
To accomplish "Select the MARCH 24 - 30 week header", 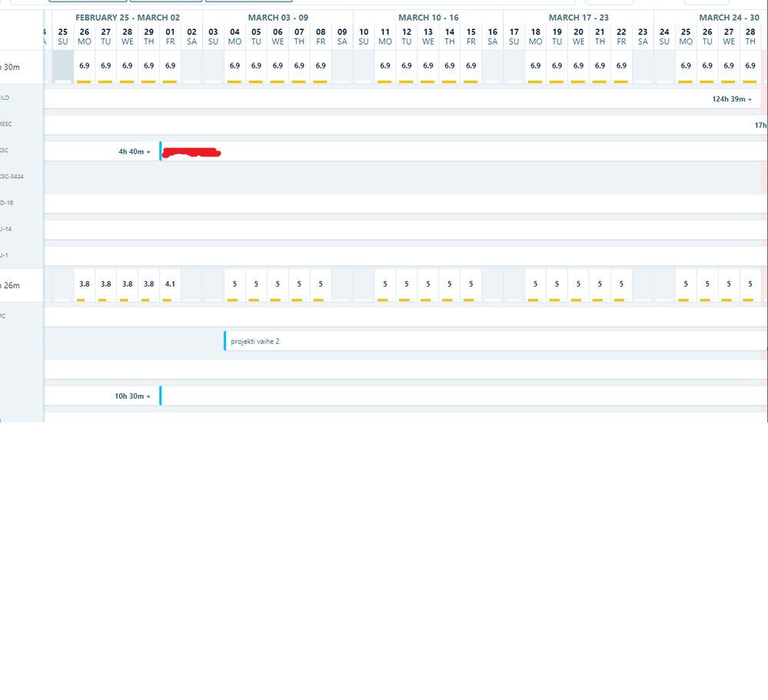I will tap(729, 18).
